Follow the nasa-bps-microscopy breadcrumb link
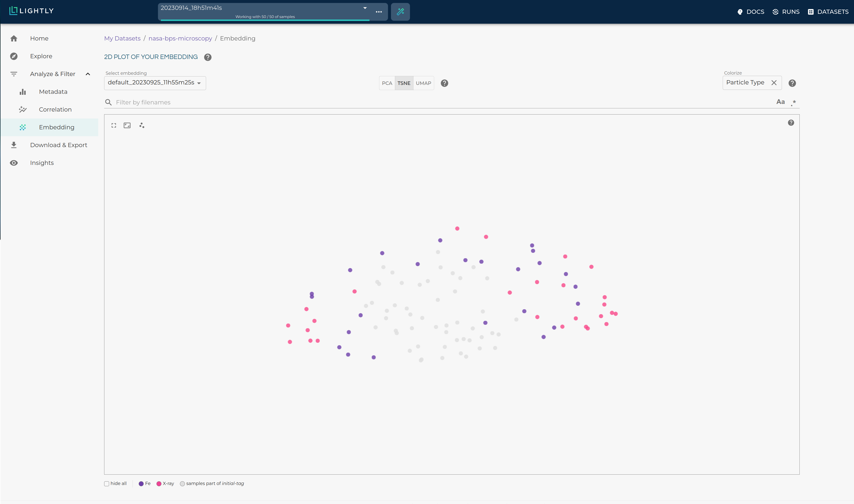 [180, 38]
